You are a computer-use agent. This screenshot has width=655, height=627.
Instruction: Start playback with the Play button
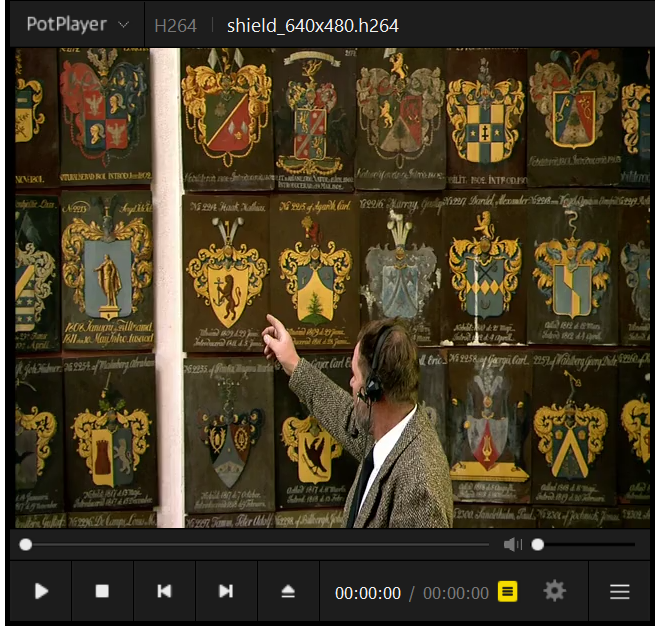41,592
